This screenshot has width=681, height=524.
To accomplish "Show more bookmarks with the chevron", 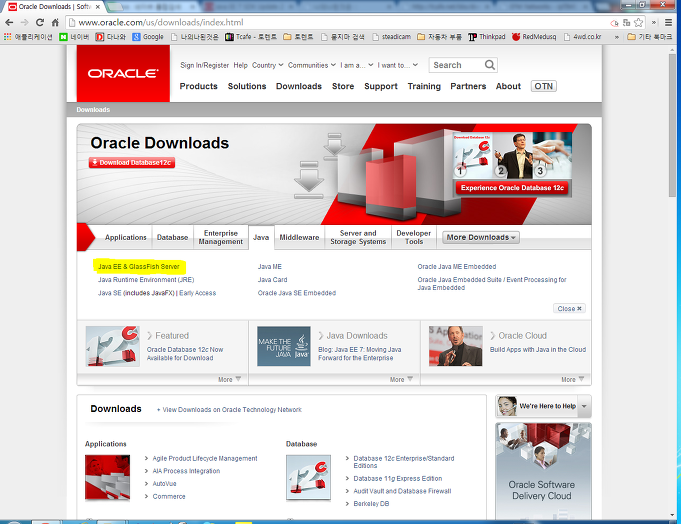I will [616, 37].
